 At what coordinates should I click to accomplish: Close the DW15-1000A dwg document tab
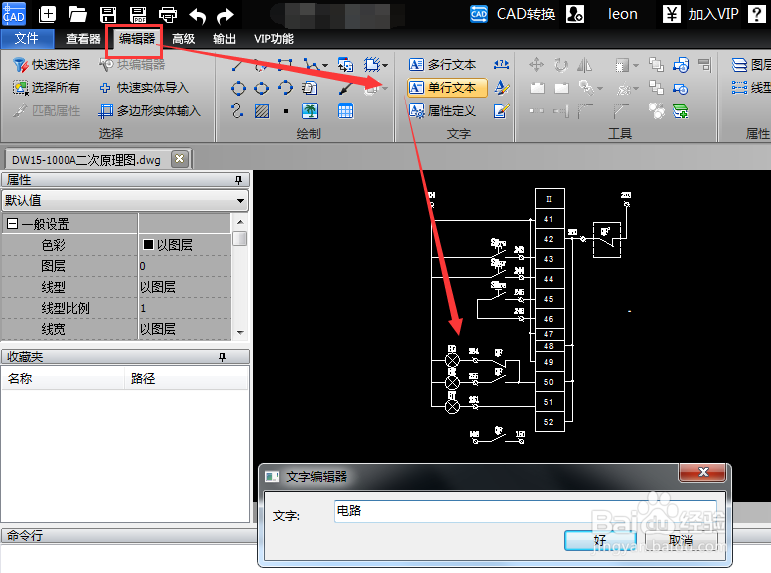179,159
